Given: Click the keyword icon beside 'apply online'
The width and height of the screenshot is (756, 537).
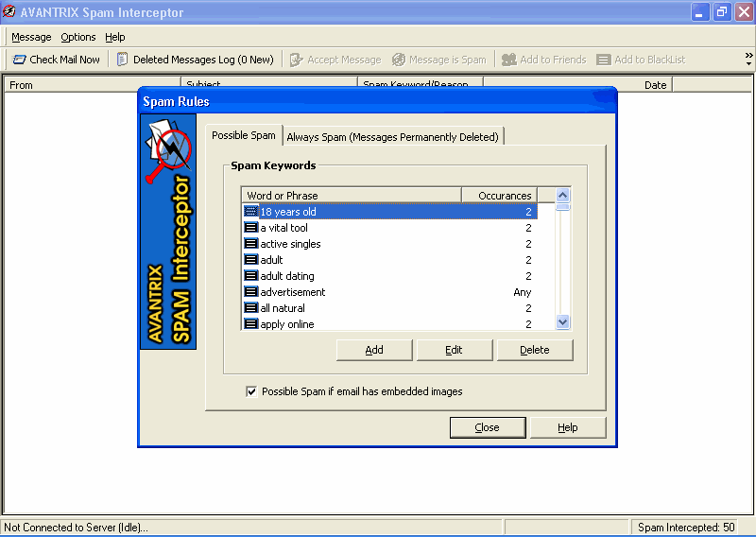Looking at the screenshot, I should pyautogui.click(x=250, y=323).
